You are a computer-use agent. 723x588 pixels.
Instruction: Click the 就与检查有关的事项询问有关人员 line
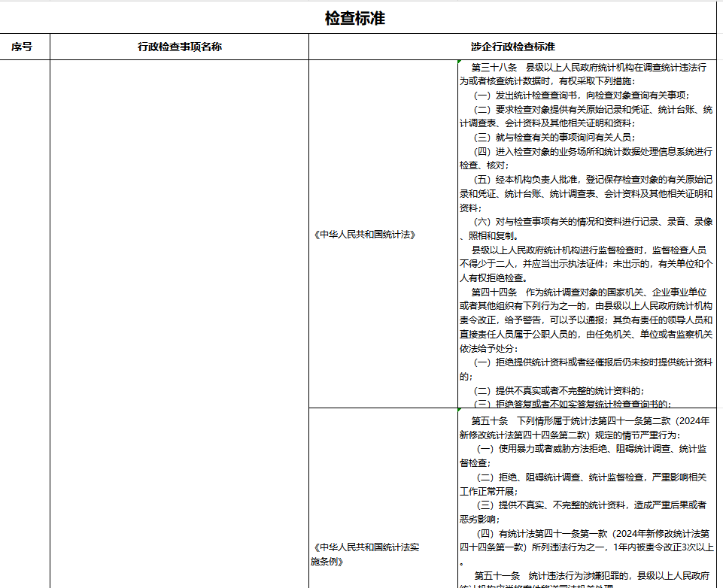[554, 138]
